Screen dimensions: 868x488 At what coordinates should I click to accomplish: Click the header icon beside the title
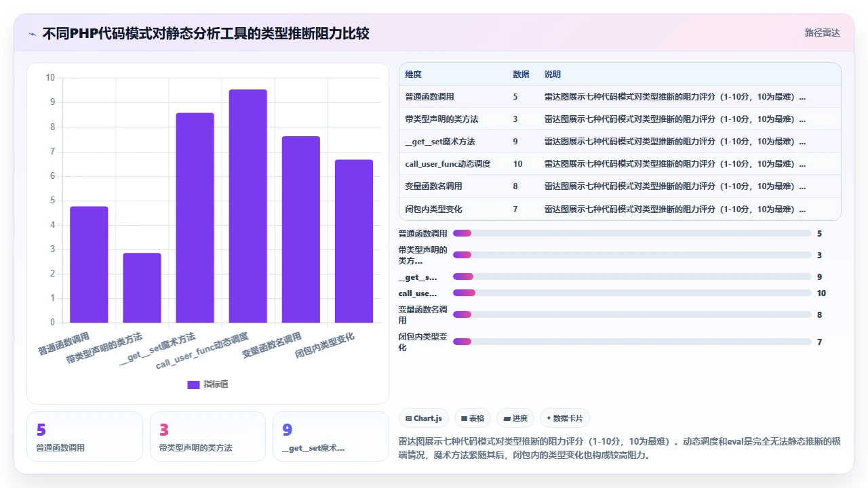point(32,33)
